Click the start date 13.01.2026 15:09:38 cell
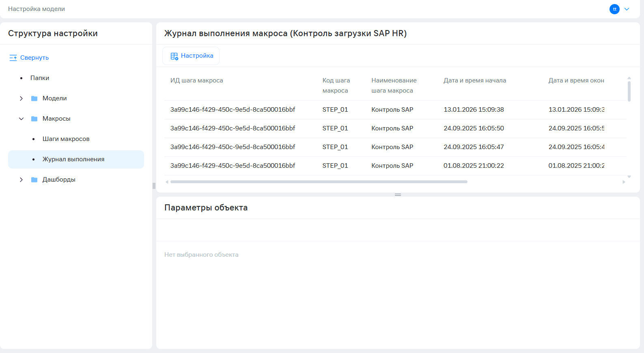This screenshot has width=644, height=353. (x=474, y=110)
